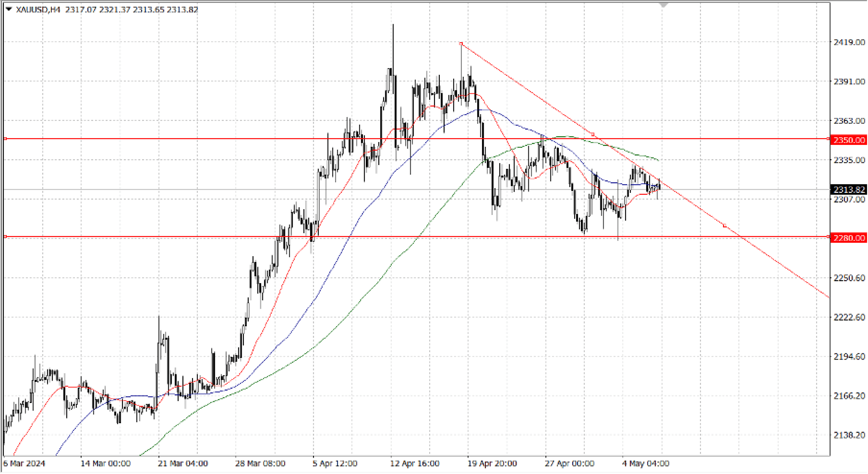Click the 2138.20 price axis label

click(x=849, y=435)
